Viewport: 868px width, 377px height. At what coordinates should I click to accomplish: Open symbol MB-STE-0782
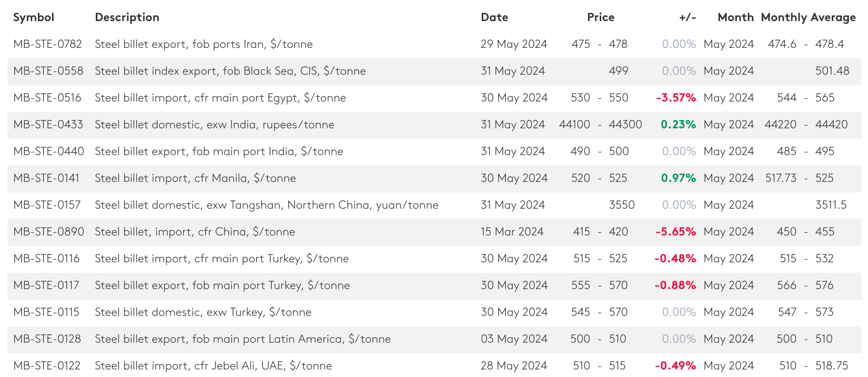(x=47, y=44)
